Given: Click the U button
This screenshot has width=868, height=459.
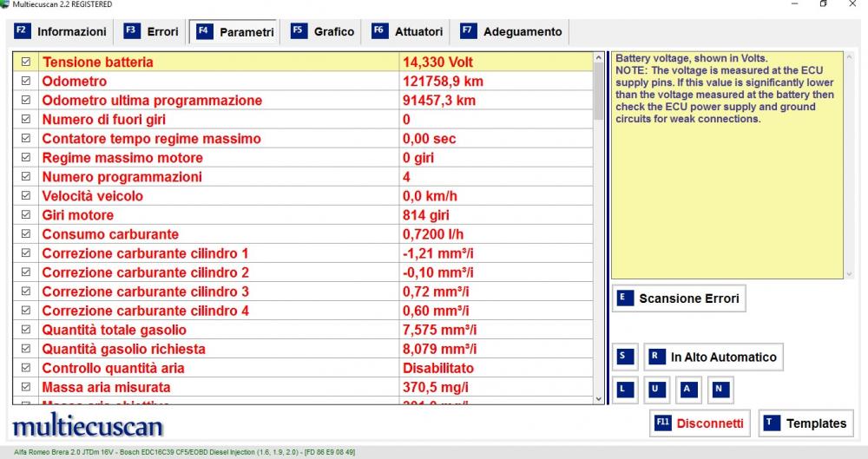Looking at the screenshot, I should [657, 390].
